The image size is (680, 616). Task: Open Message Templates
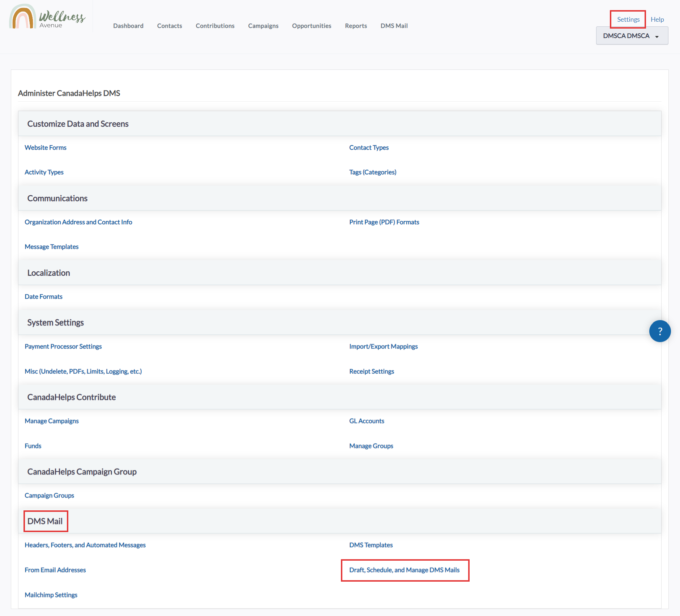pos(52,247)
